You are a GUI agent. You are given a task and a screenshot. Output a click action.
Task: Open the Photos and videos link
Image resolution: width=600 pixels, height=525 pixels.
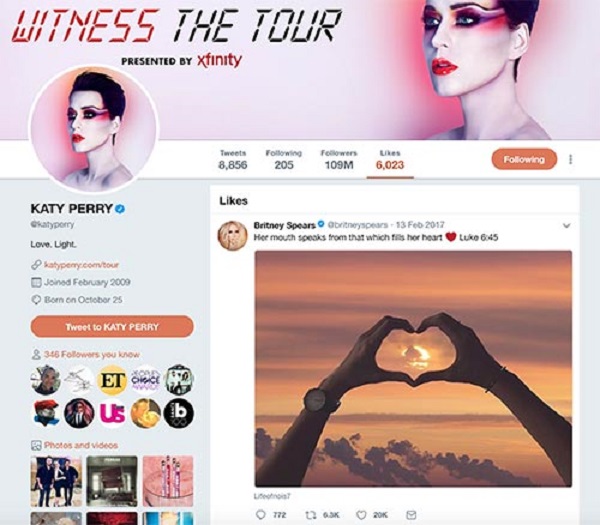(x=81, y=445)
